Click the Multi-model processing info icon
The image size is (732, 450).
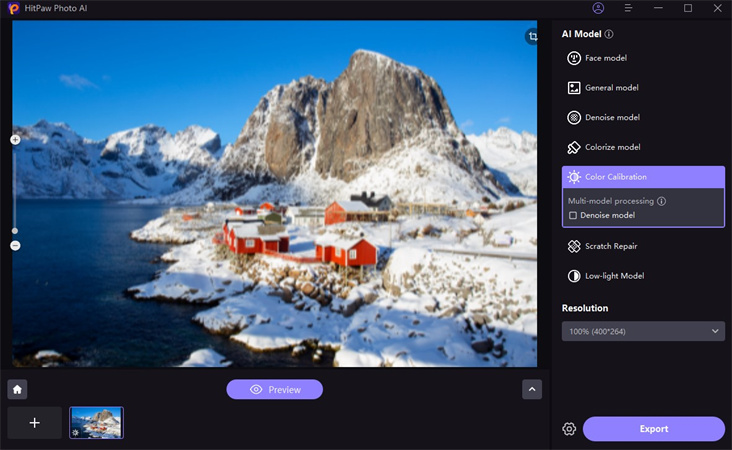662,201
